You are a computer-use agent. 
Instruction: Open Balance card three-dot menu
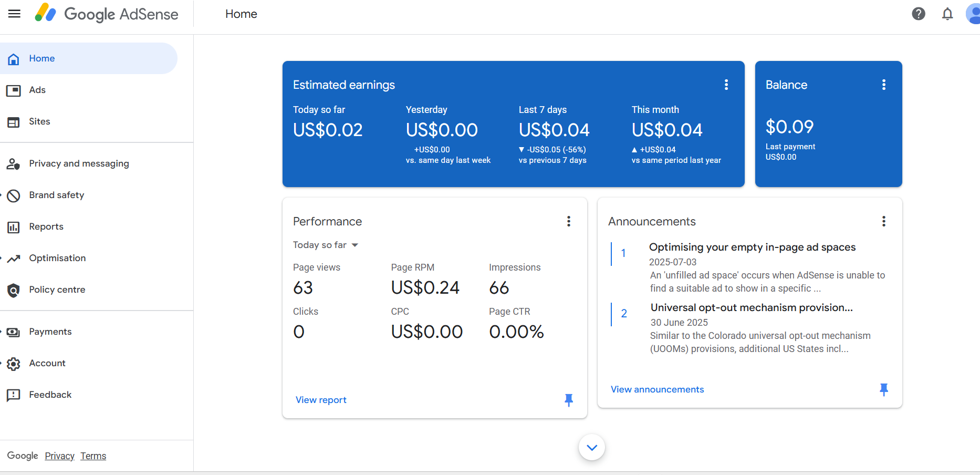[x=884, y=85]
